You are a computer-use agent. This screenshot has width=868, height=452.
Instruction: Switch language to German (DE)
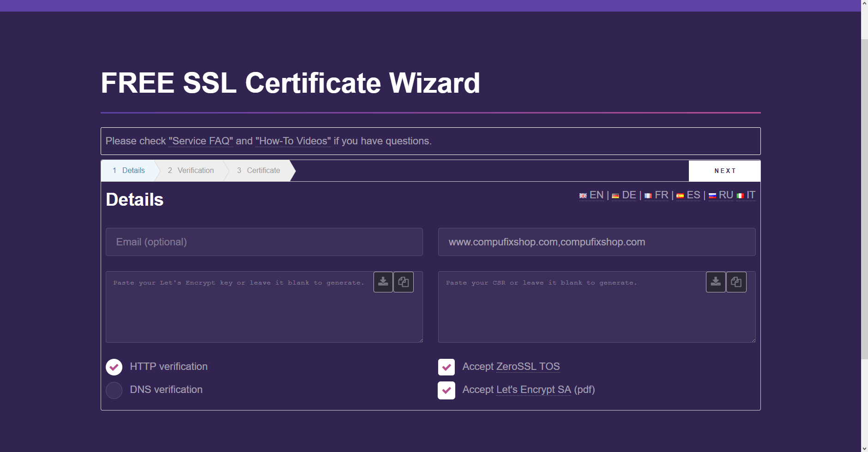(x=624, y=195)
